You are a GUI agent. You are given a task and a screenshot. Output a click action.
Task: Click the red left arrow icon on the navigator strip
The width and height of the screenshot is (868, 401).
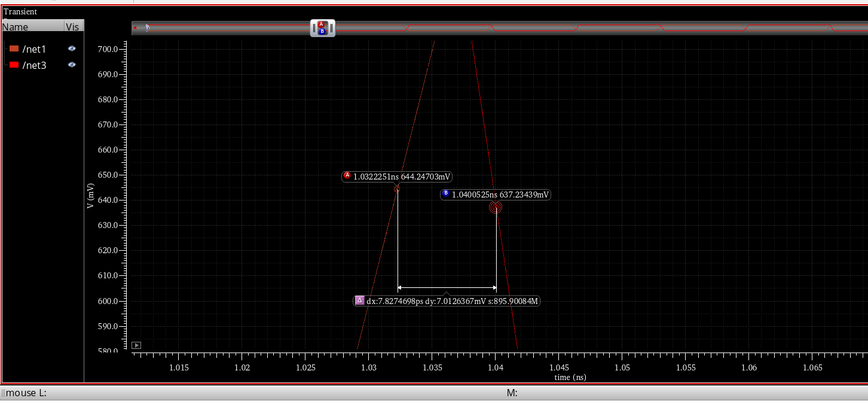coord(134,28)
